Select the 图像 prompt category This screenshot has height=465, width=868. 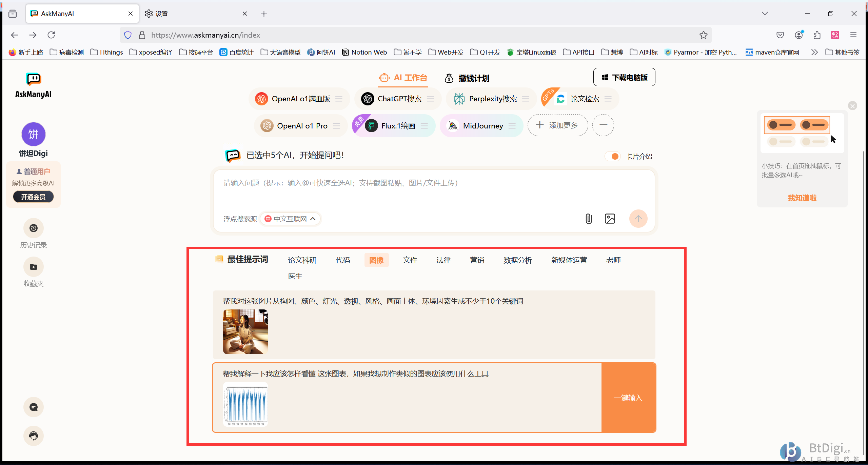click(x=376, y=260)
